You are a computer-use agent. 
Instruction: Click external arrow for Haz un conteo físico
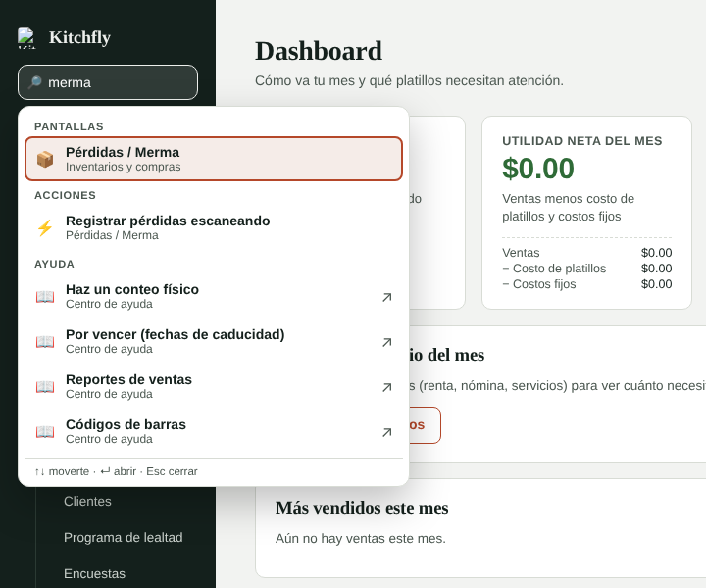point(386,297)
